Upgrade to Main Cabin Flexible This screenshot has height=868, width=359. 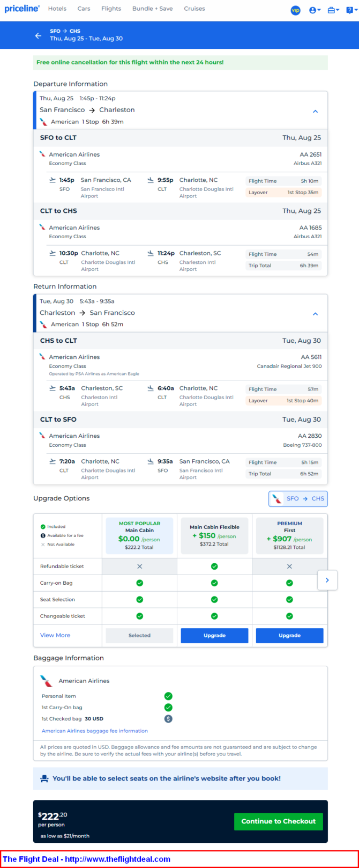214,635
